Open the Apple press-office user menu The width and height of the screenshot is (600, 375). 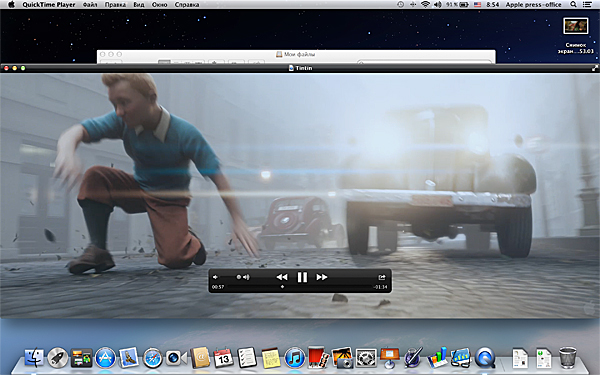[533, 5]
